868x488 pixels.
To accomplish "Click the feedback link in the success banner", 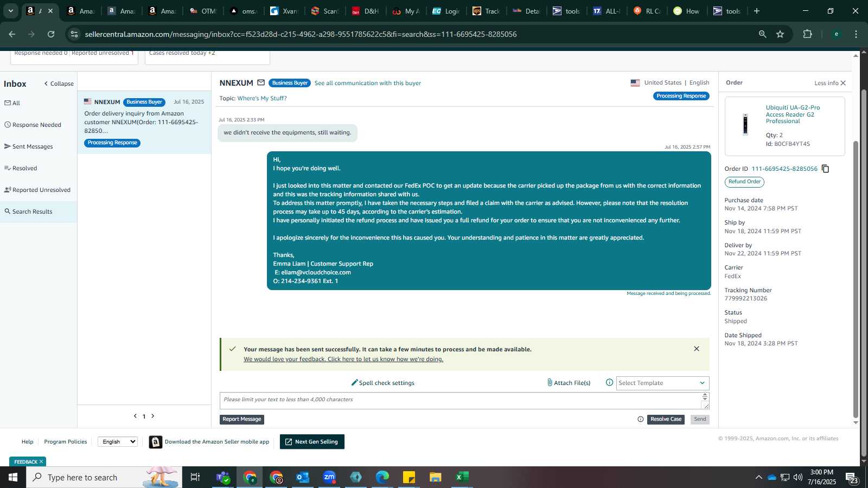I will click(343, 359).
